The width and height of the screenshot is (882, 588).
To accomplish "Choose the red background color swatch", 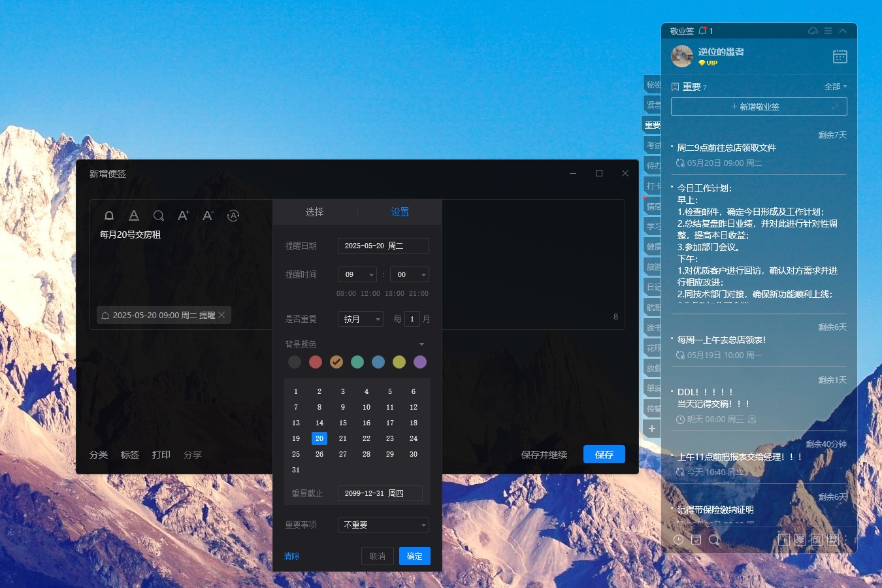I will point(316,362).
